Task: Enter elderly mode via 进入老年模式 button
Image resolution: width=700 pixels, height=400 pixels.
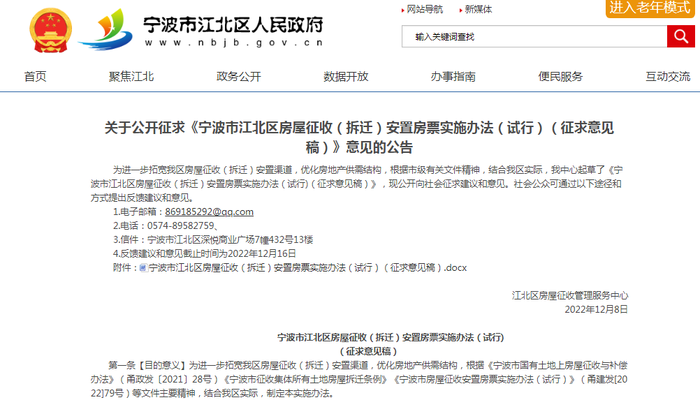Action: point(650,8)
